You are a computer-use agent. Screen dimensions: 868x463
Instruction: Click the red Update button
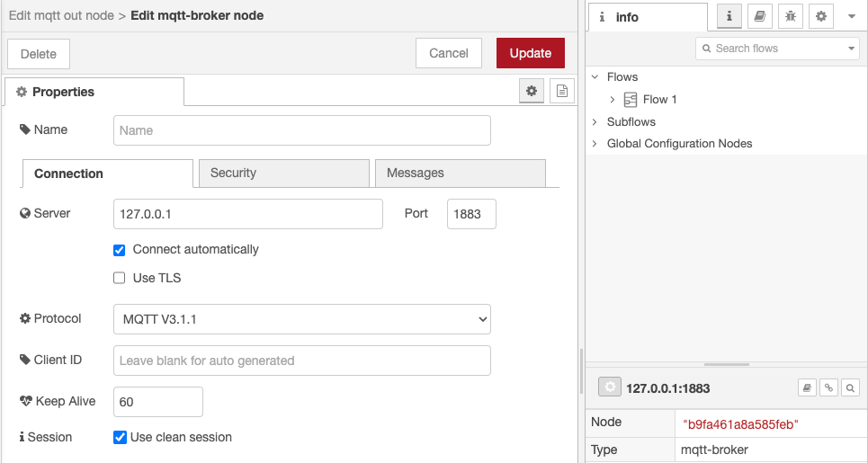(x=530, y=53)
